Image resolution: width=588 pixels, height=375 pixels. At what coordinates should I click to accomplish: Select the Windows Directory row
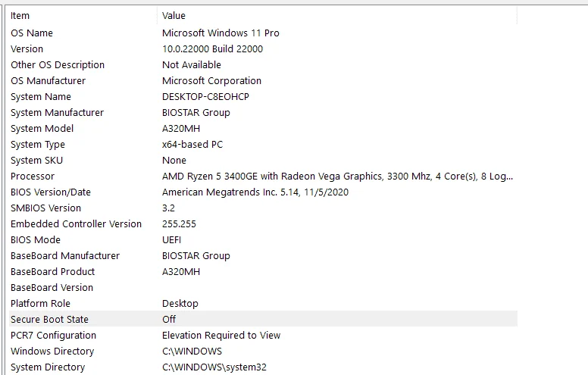263,352
